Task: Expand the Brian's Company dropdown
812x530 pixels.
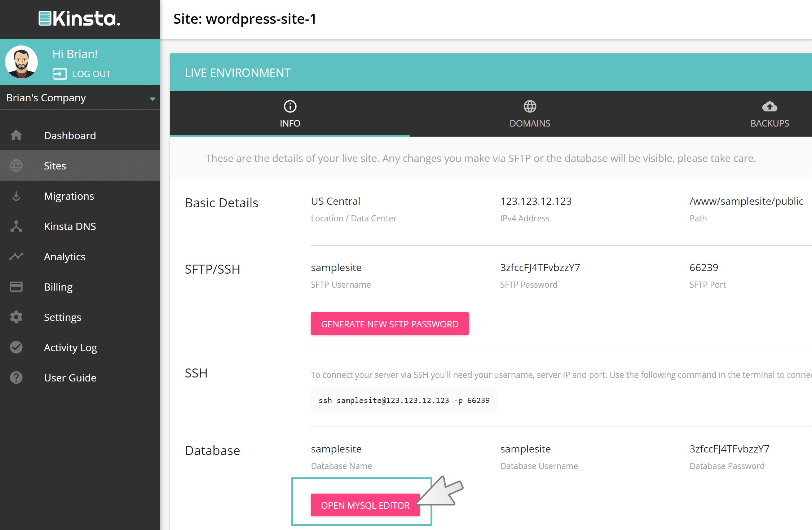Action: coord(80,98)
